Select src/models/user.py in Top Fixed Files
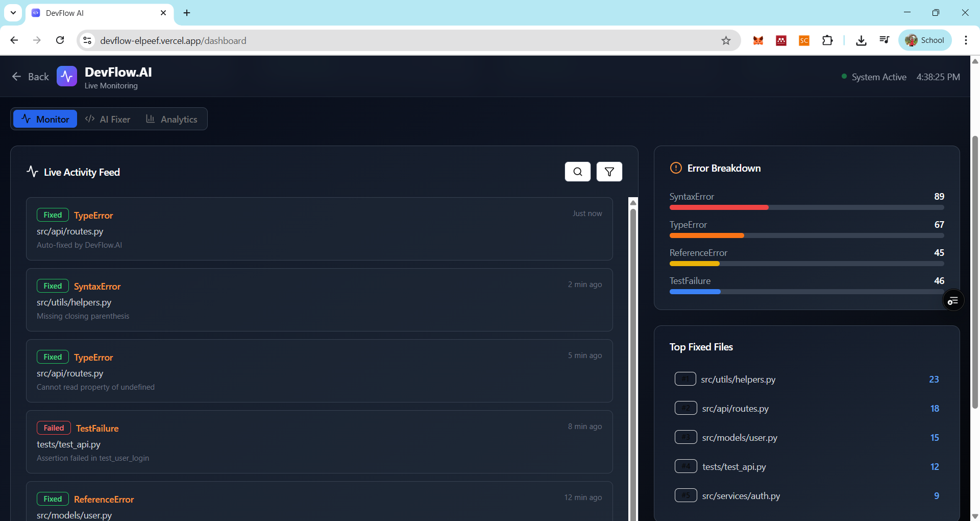 (806, 437)
